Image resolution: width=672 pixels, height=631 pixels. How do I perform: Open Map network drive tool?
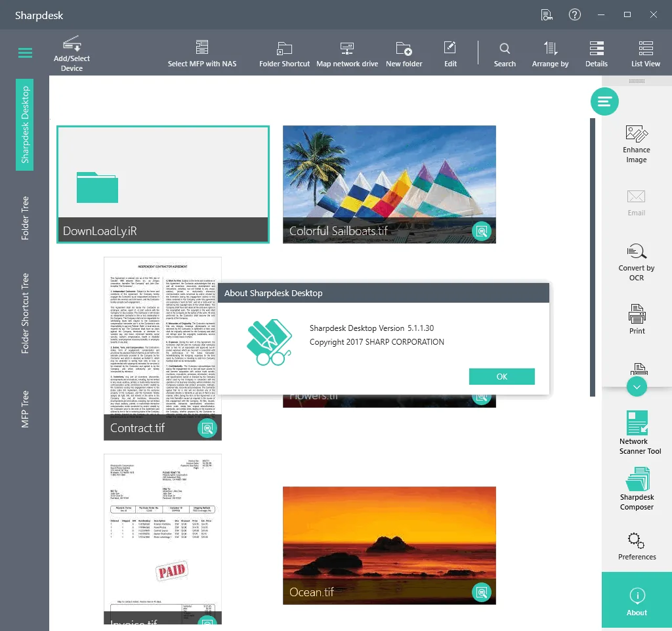click(347, 54)
